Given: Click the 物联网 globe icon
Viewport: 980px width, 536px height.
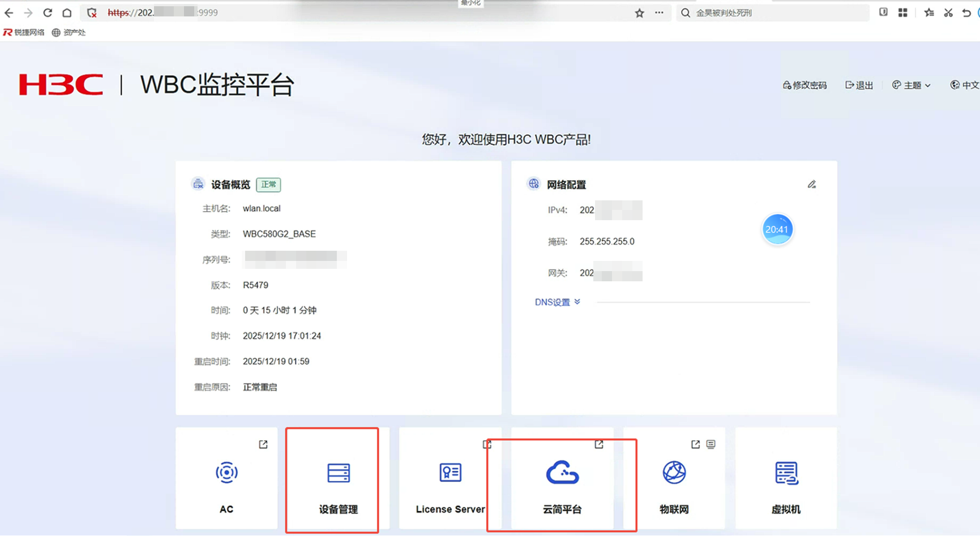Looking at the screenshot, I should [674, 473].
